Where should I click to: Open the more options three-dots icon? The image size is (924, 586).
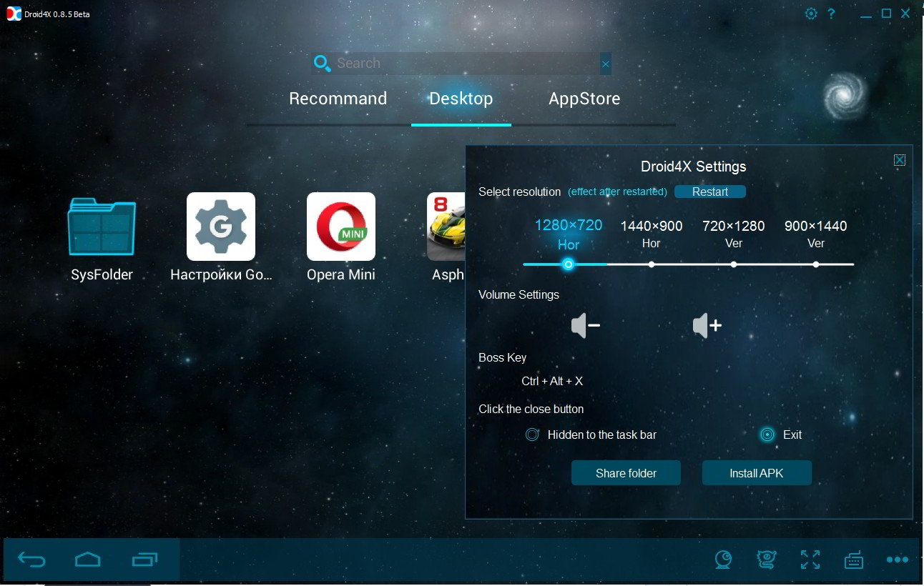tap(897, 560)
